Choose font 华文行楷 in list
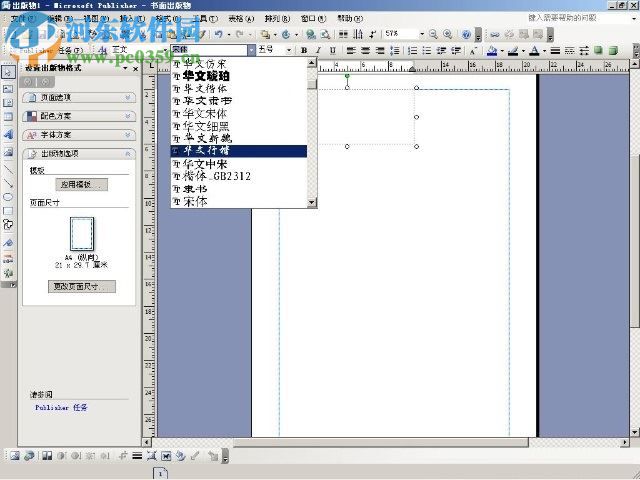This screenshot has width=640, height=480. click(239, 151)
